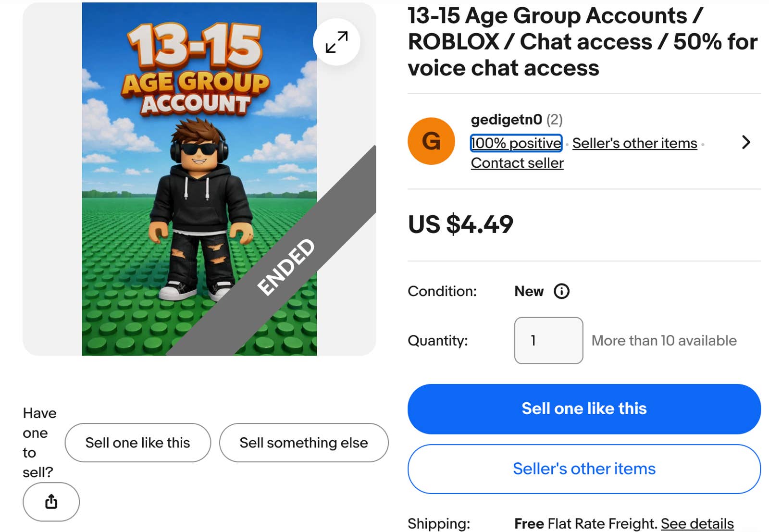Click the Sell something else button
This screenshot has height=532, width=769.
click(x=304, y=443)
